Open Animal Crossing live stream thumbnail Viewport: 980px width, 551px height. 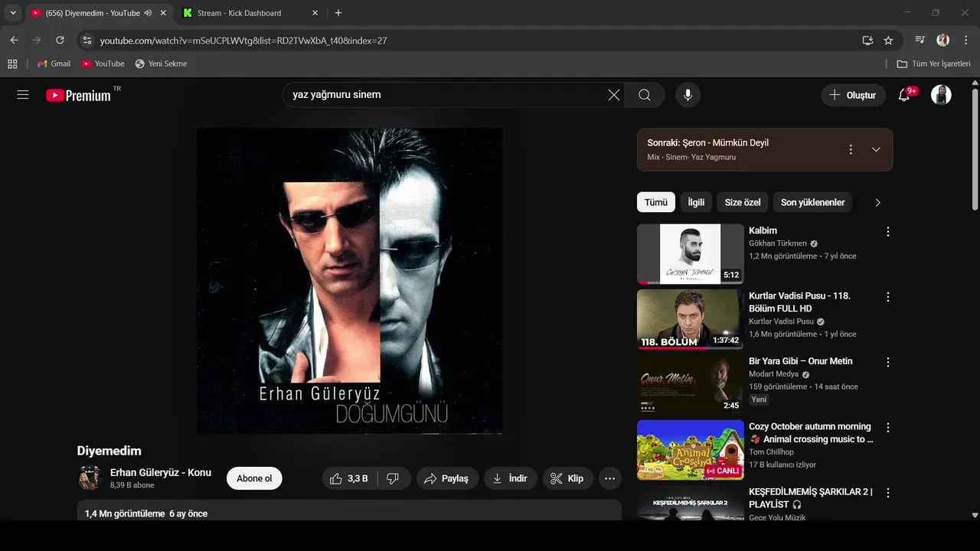(691, 450)
